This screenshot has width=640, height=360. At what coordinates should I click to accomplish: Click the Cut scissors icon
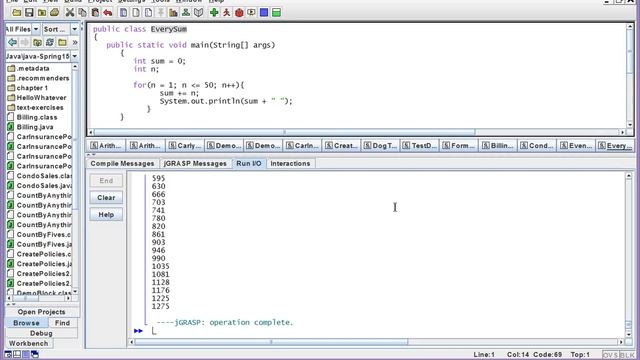70,13
